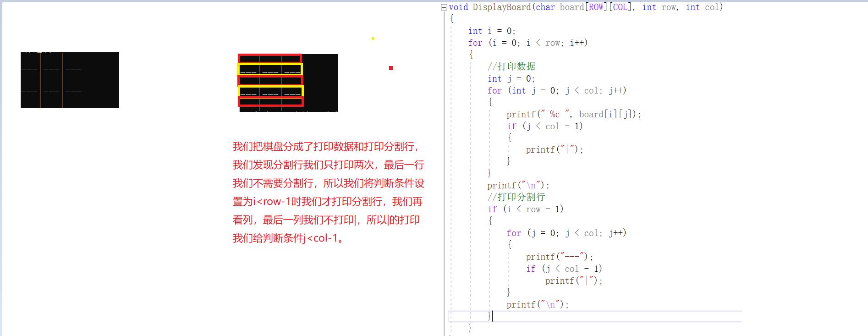Click the 'for (j = 0; j < col; j++)' line
The image size is (868, 336).
(566, 233)
